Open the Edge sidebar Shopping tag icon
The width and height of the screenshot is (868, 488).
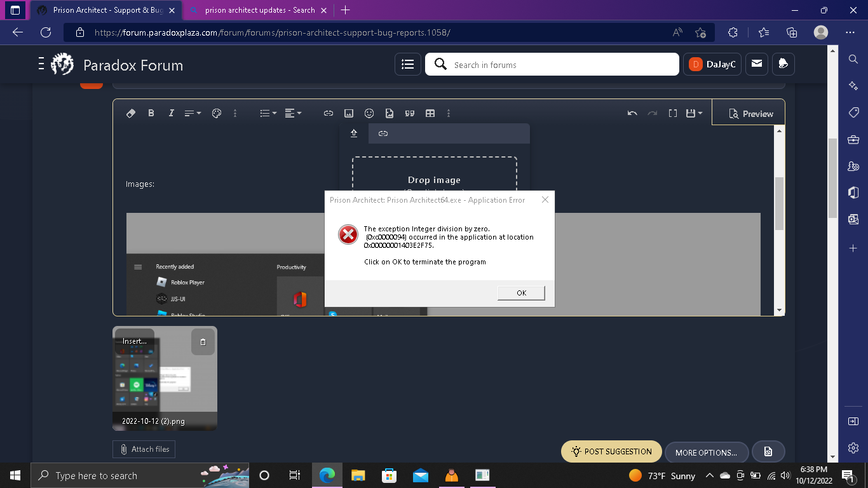click(853, 112)
